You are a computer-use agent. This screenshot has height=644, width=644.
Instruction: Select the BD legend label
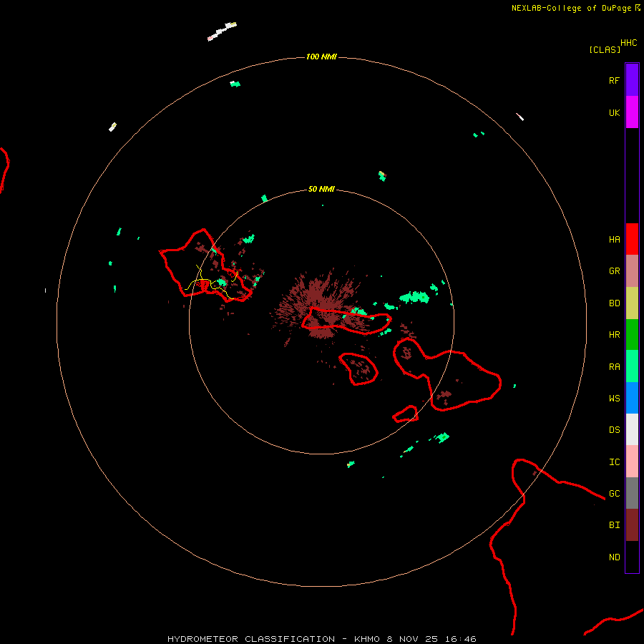[x=614, y=303]
